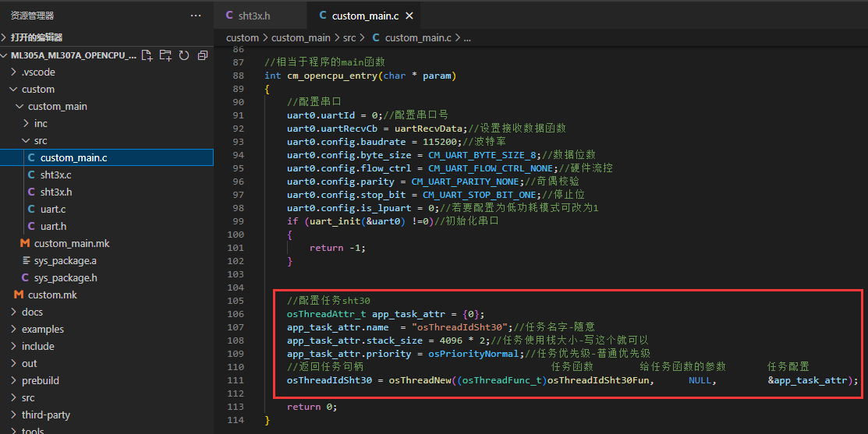This screenshot has height=434, width=868.
Task: Click the New Folder icon in explorer
Action: 165,55
